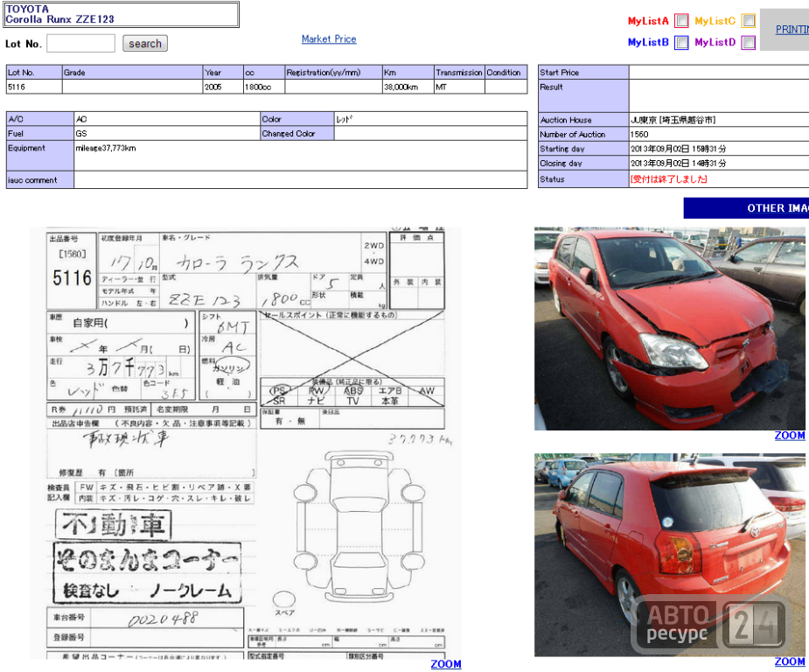The image size is (809, 672).
Task: Tick the MyListA checkbox
Action: pyautogui.click(x=681, y=21)
